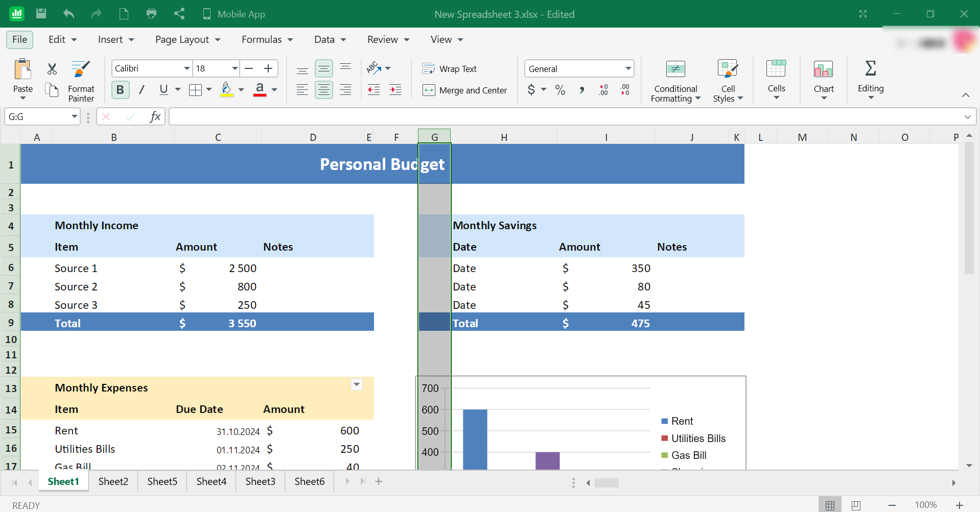This screenshot has width=980, height=512.
Task: Open the Edit menu
Action: point(62,39)
